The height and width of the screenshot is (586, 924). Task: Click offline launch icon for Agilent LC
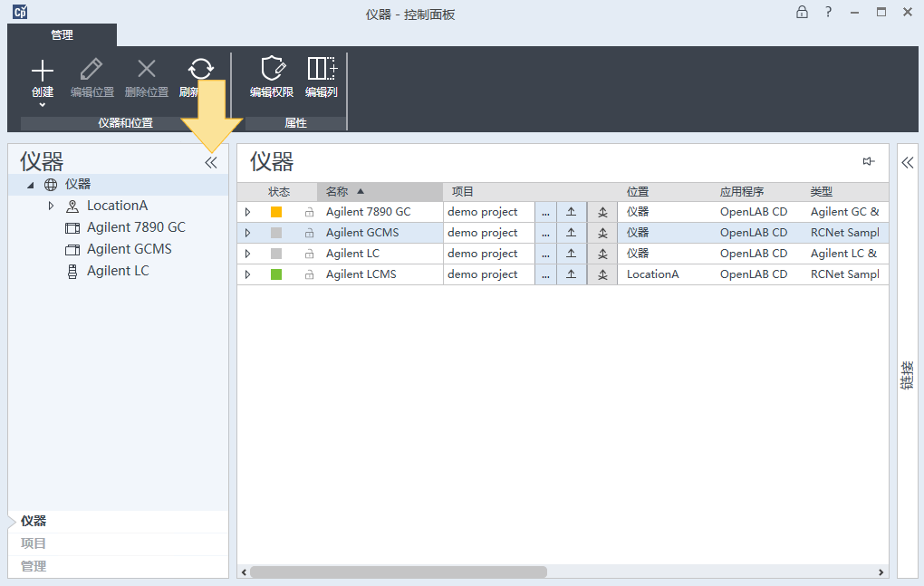point(602,254)
